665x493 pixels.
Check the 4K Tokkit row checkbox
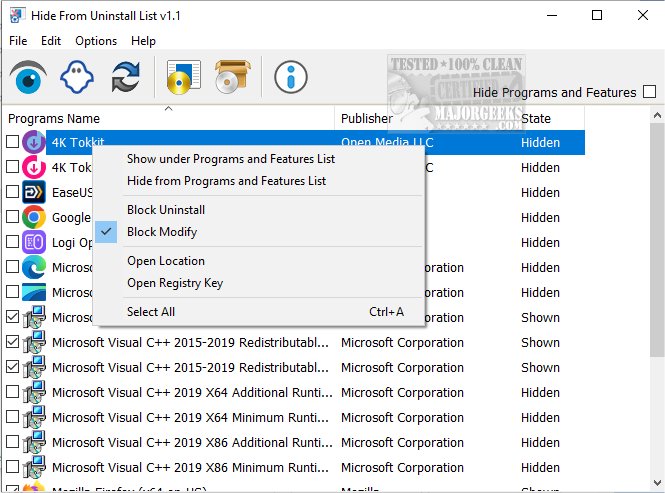[13, 142]
